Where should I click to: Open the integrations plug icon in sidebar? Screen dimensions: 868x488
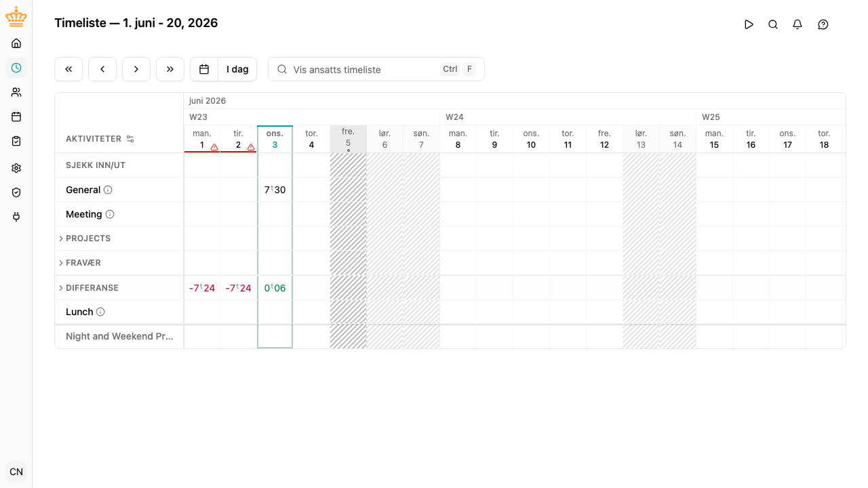(16, 217)
